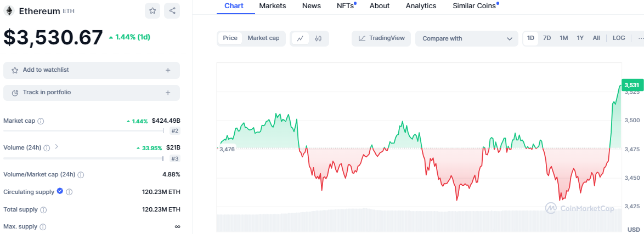Click the Circulating supply verified badge
This screenshot has width=644, height=234.
[60, 191]
